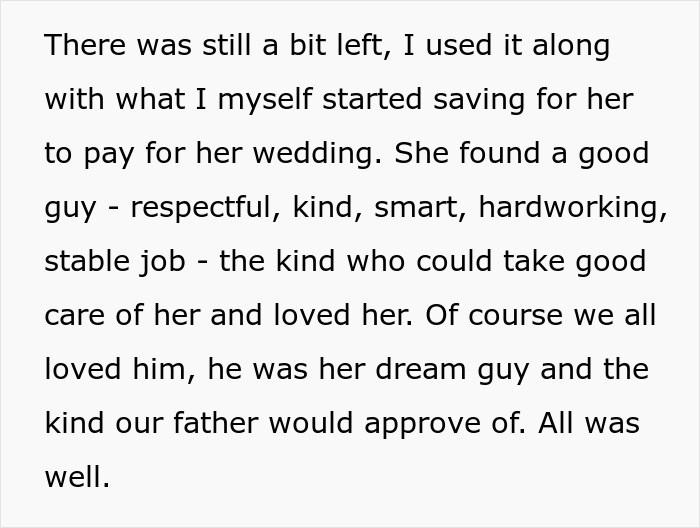700x528 pixels.
Task: Click the final word "well."
Action: [77, 478]
